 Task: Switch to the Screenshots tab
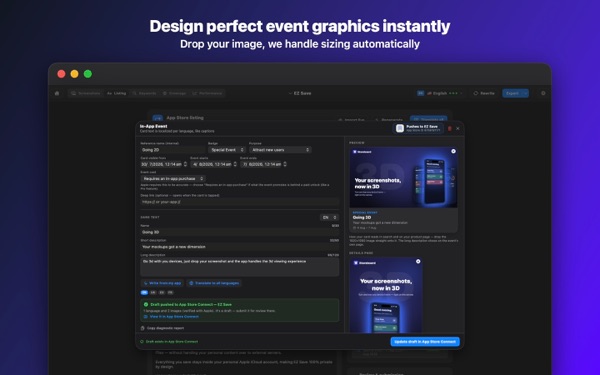(86, 93)
